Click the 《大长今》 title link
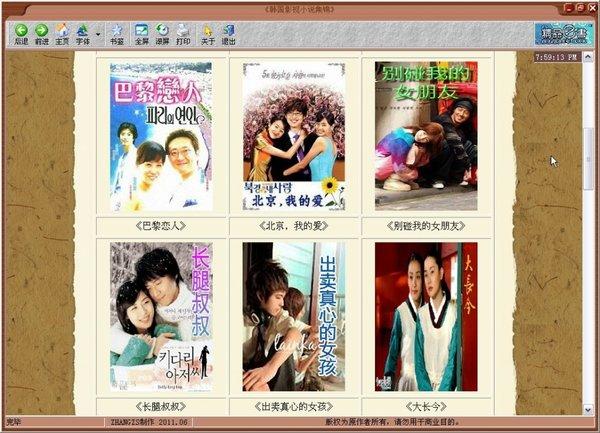The width and height of the screenshot is (600, 433). [426, 406]
